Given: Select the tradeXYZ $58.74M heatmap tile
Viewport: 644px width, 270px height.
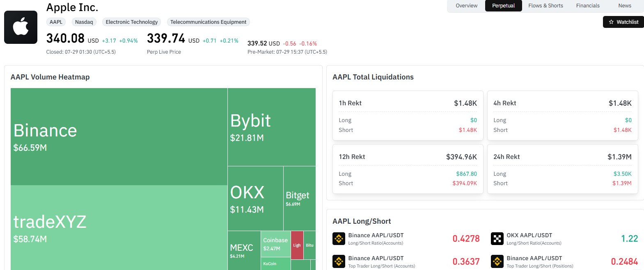Looking at the screenshot, I should [119, 227].
